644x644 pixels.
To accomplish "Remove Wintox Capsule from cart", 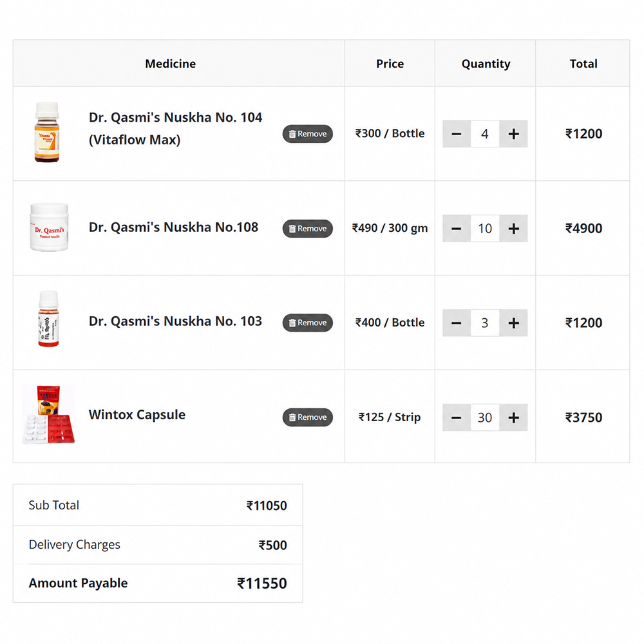I will point(308,417).
